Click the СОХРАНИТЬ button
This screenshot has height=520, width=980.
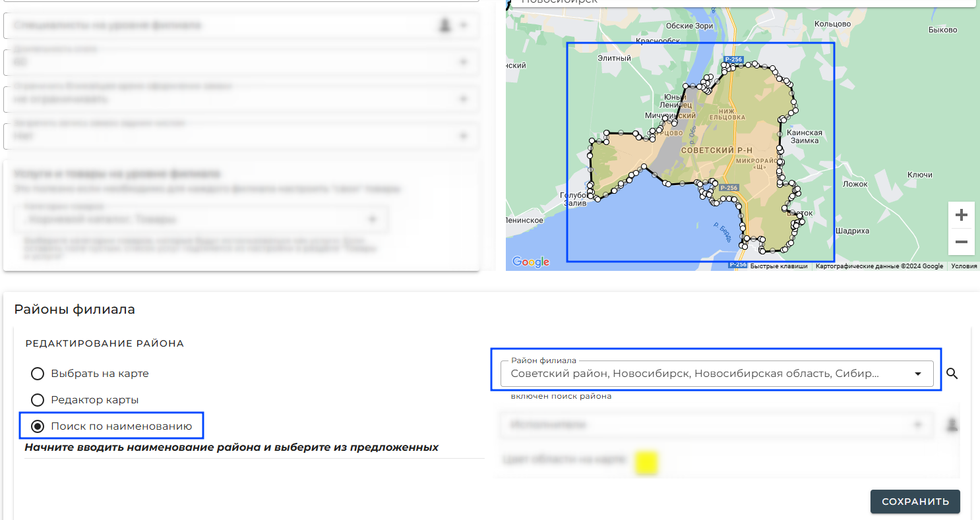click(915, 502)
